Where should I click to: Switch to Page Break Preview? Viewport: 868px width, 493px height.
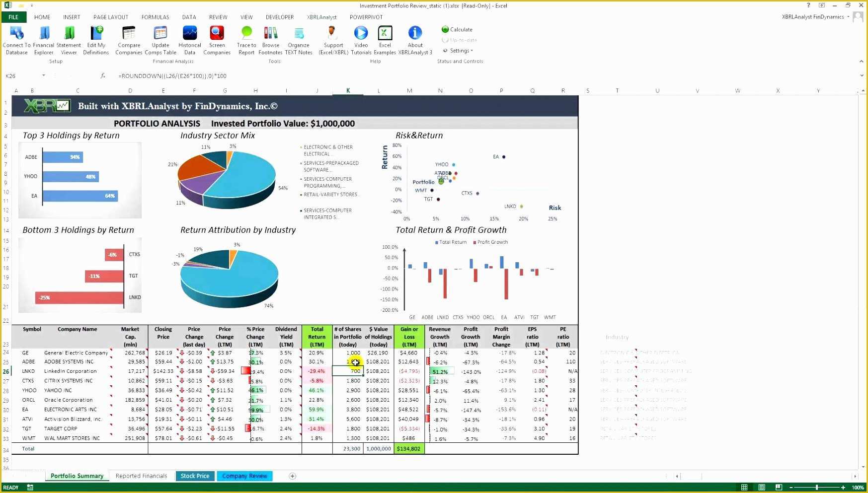pos(779,488)
